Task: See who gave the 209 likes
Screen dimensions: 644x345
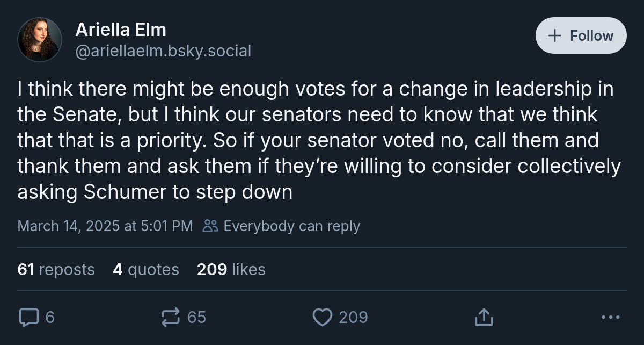Action: click(231, 269)
